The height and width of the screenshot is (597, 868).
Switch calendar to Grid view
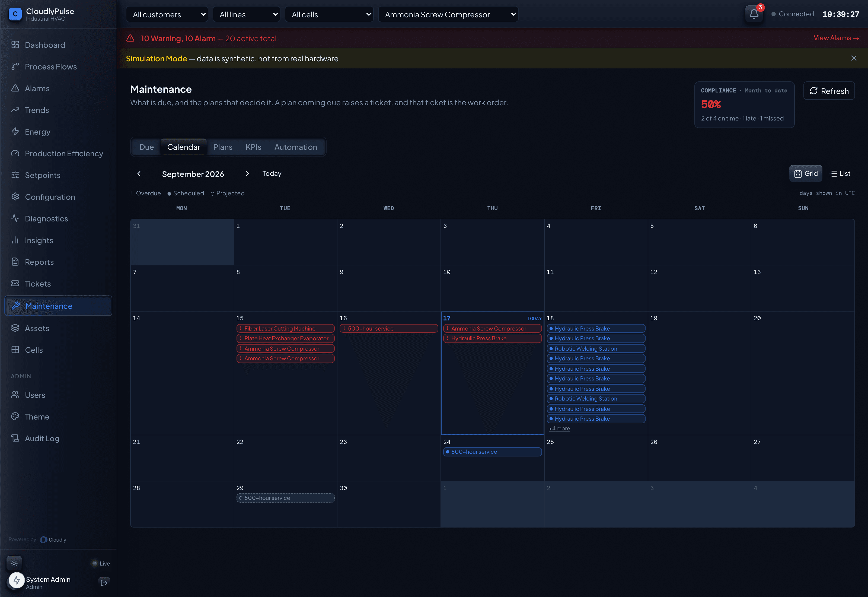pyautogui.click(x=806, y=174)
